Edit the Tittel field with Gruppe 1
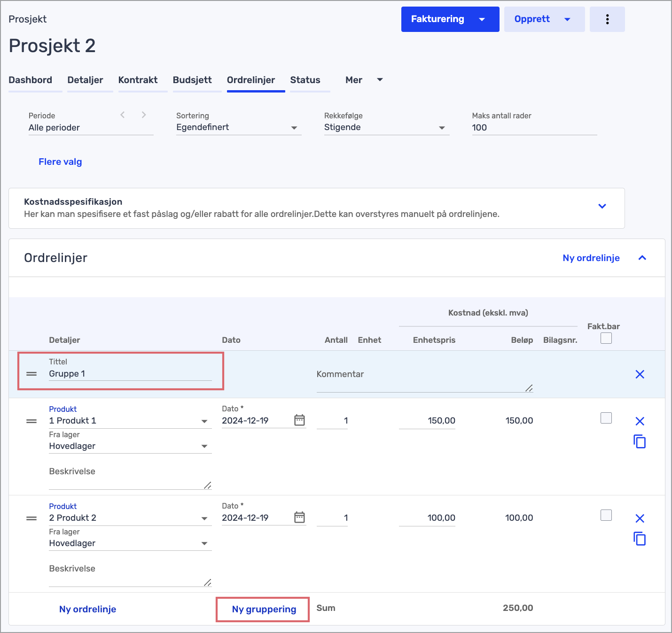 coord(130,374)
